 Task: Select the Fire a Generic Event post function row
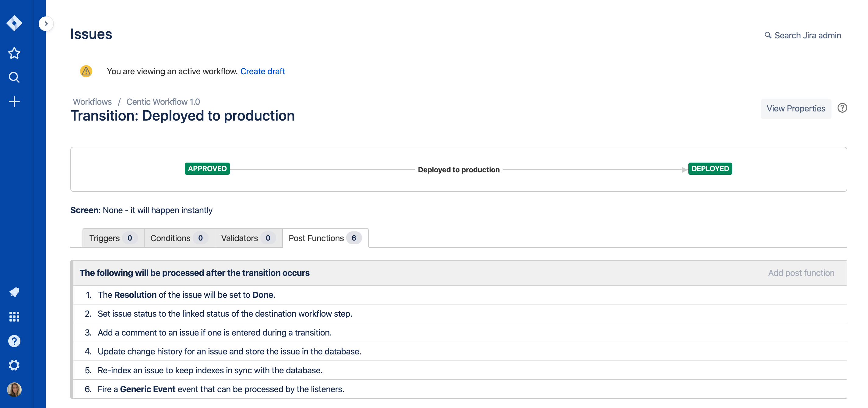click(460, 389)
